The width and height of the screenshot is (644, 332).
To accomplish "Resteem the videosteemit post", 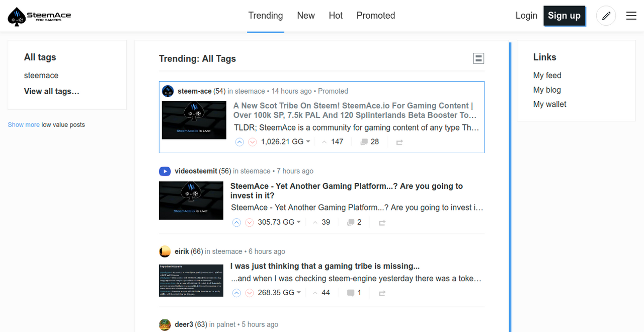I will pyautogui.click(x=382, y=223).
